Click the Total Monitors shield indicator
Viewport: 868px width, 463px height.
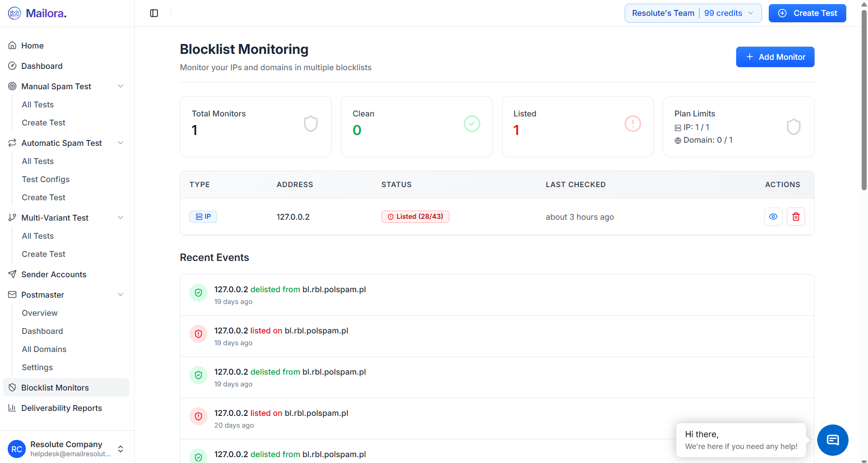tap(310, 123)
